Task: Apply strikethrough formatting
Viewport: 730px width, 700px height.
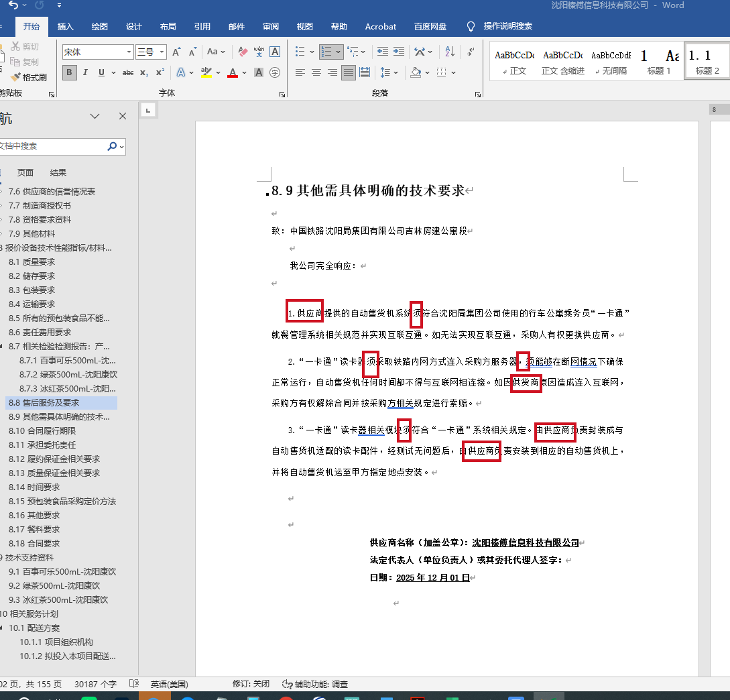Action: (127, 72)
